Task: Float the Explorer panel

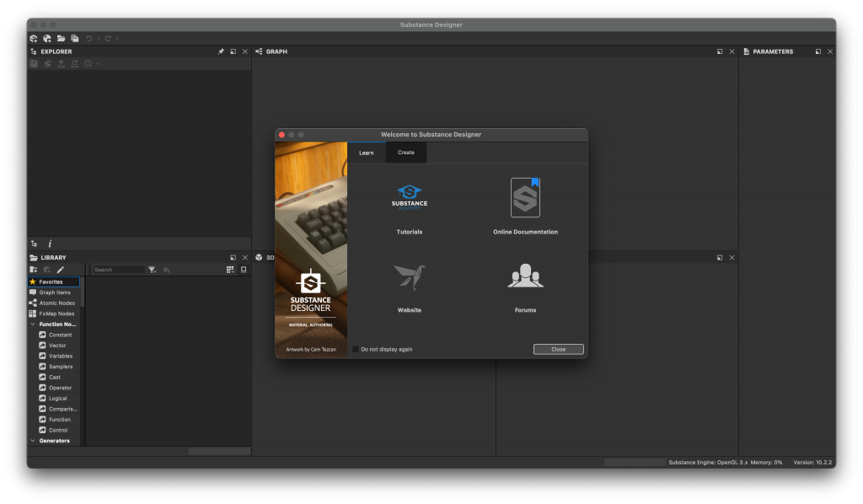Action: click(233, 51)
